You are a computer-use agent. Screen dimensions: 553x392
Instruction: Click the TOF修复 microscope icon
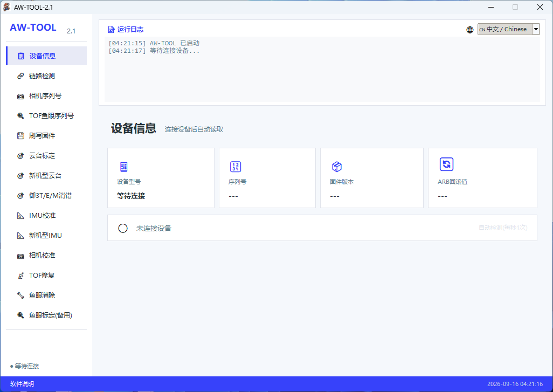21,276
